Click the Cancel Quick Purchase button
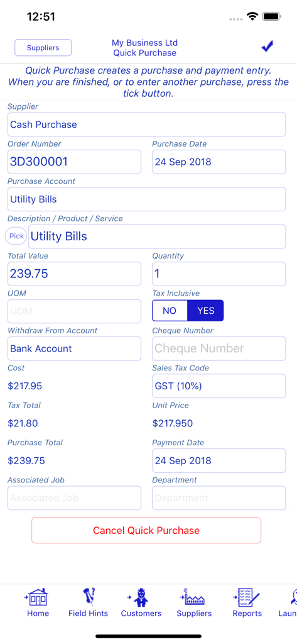297x644 pixels. click(x=146, y=530)
